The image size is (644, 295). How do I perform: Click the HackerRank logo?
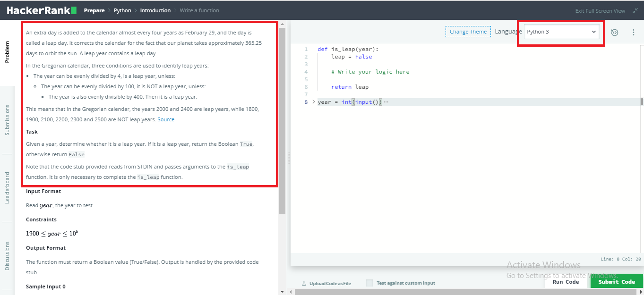tap(41, 10)
